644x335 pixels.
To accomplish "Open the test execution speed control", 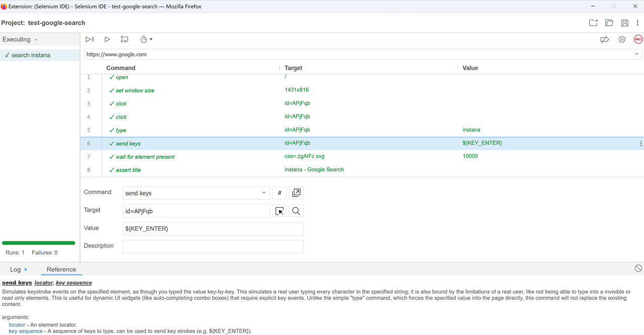I will (x=146, y=39).
